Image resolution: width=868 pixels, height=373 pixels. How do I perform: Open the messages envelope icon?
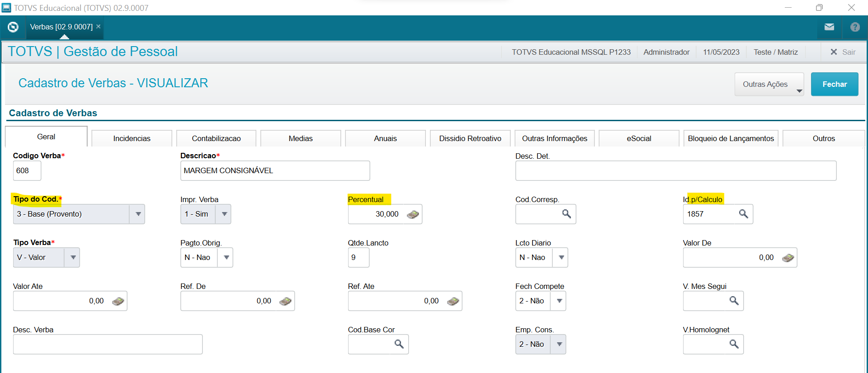(829, 27)
